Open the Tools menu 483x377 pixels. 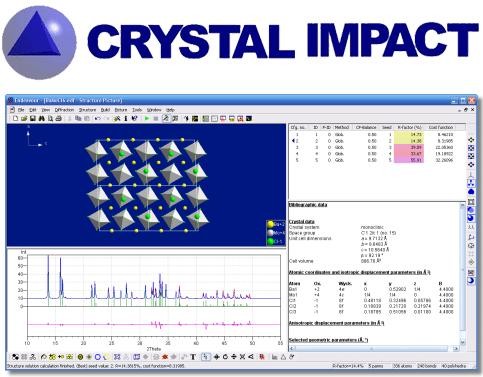click(x=137, y=110)
